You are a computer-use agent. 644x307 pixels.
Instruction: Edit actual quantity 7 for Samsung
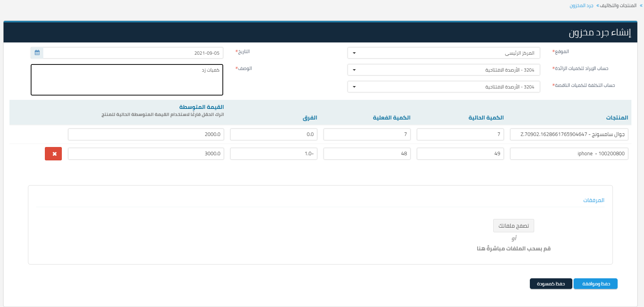366,134
